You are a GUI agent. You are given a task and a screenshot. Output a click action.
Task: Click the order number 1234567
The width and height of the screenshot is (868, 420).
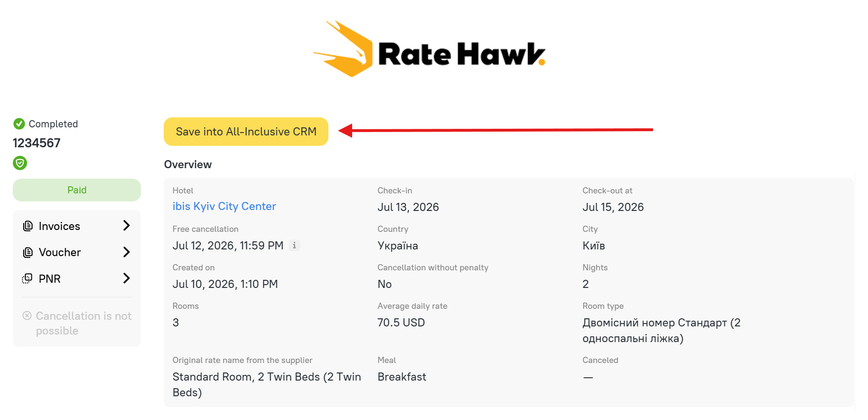[37, 143]
